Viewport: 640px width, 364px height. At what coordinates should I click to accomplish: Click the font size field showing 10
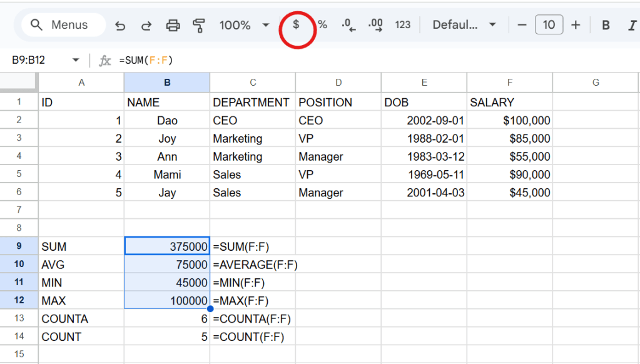(549, 25)
